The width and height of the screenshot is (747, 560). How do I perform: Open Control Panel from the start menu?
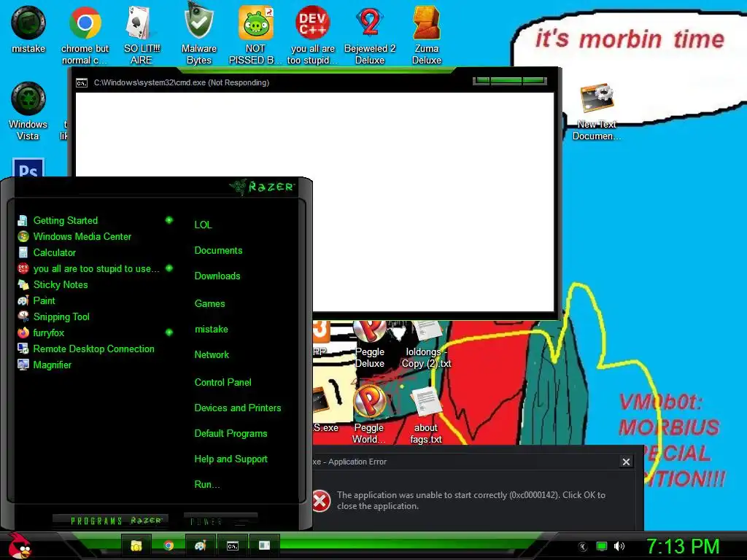[222, 382]
